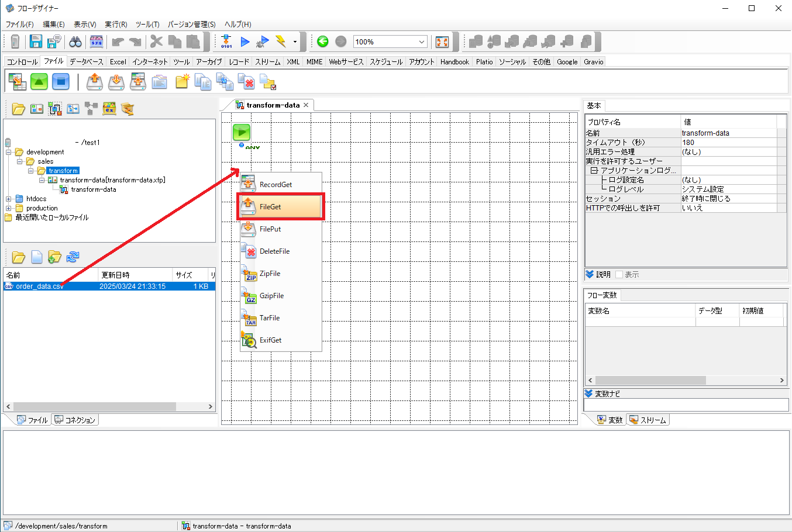This screenshot has height=532, width=792.
Task: Expand the production folder node
Action: pyautogui.click(x=9, y=208)
